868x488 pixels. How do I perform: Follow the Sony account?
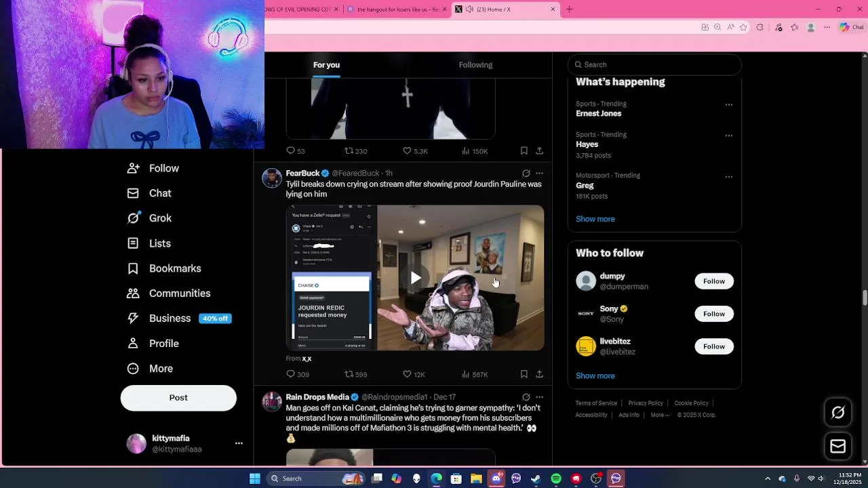[714, 314]
